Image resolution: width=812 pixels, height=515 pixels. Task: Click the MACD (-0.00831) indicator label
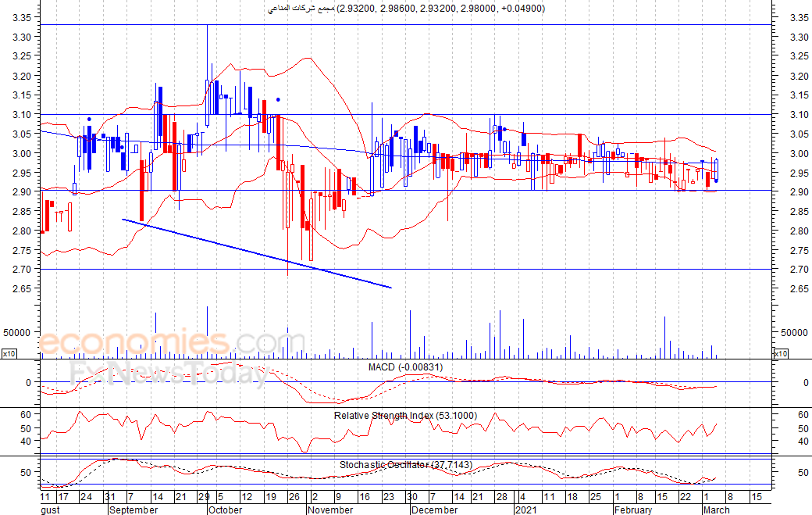point(405,367)
